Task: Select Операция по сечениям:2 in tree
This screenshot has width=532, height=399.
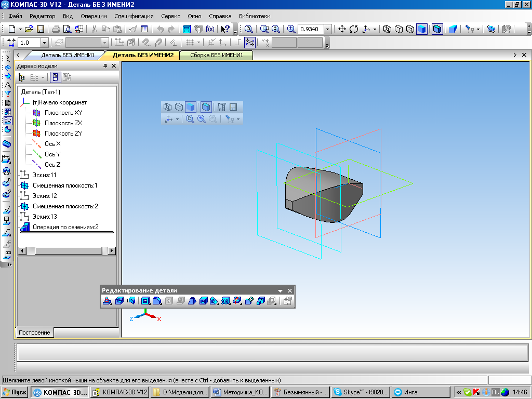Action: pos(65,227)
